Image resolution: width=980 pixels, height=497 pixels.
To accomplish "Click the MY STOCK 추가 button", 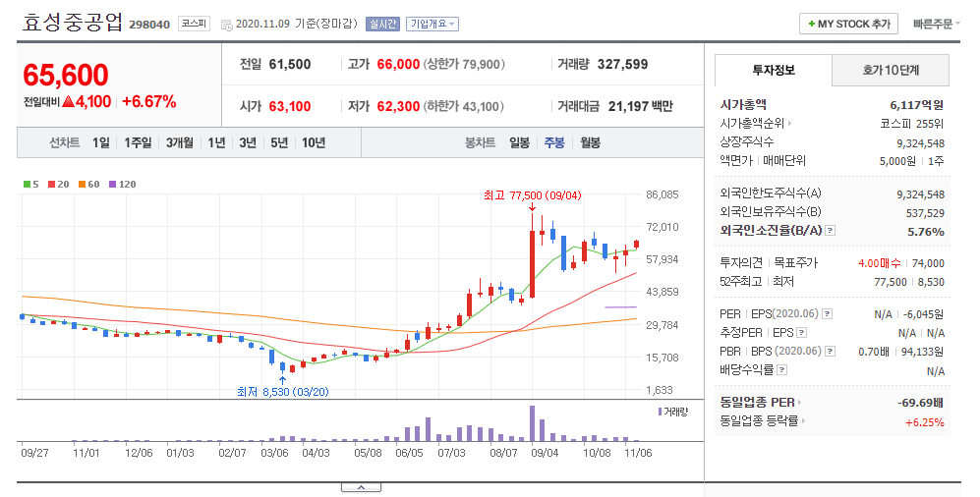I will coord(848,24).
